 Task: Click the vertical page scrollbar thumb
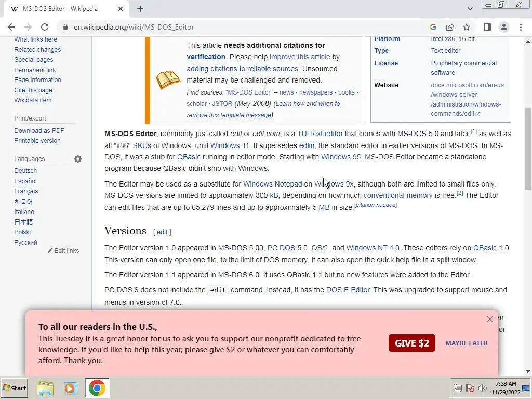pos(528,149)
